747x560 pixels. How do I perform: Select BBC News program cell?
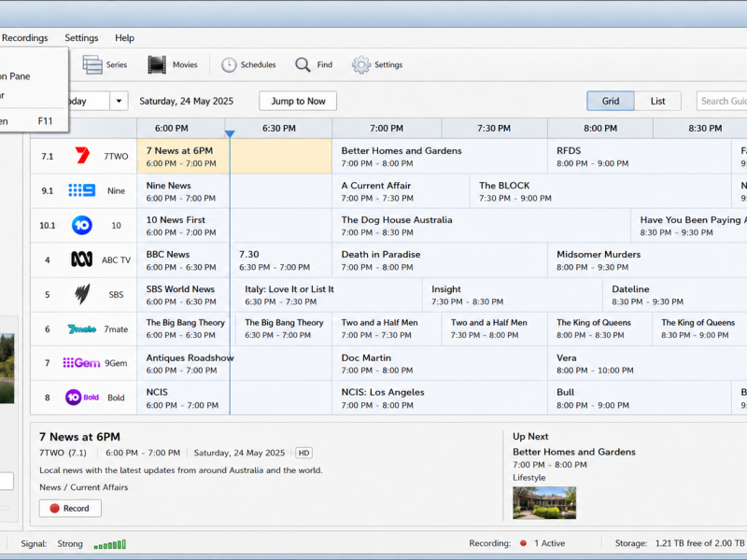point(183,260)
